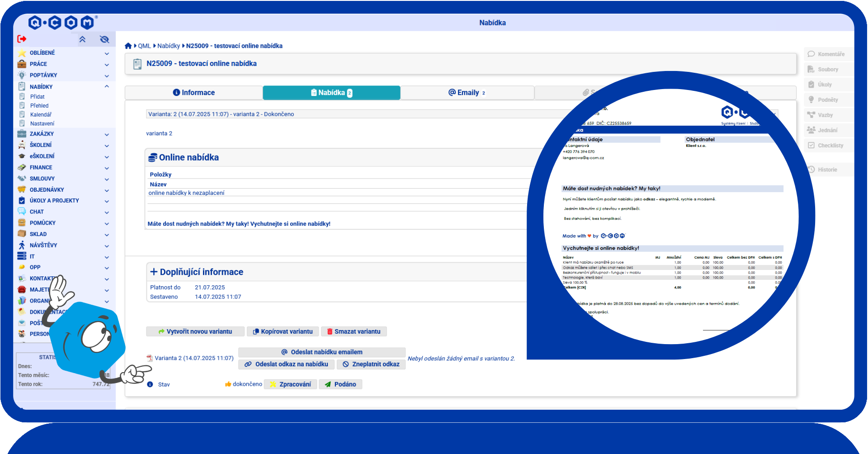Click Smazat variantu button

click(354, 331)
